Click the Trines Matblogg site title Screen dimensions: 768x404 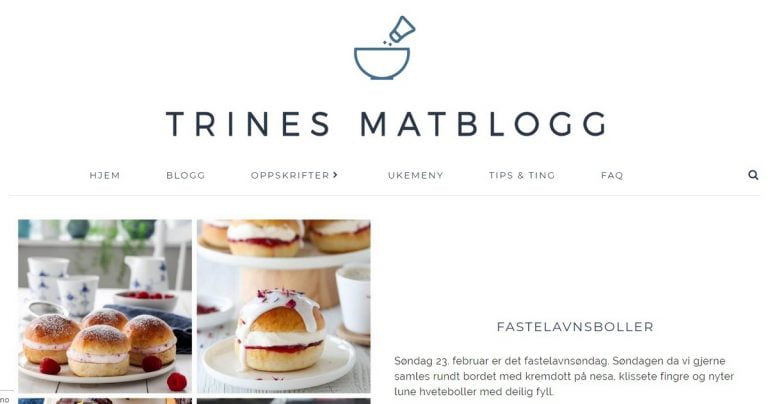click(387, 124)
